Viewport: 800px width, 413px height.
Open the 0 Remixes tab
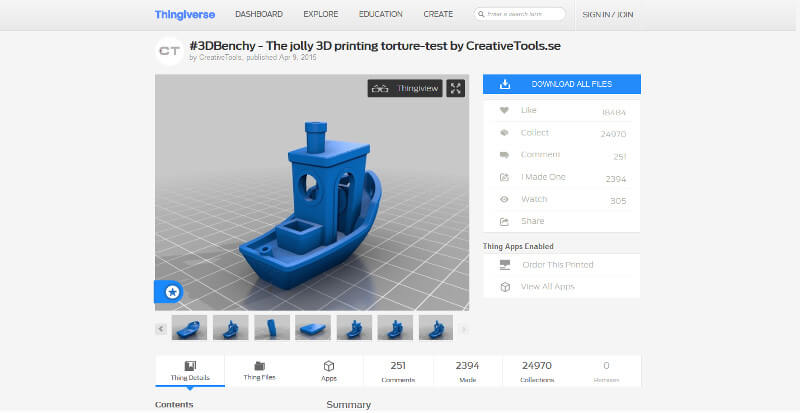[x=606, y=371]
